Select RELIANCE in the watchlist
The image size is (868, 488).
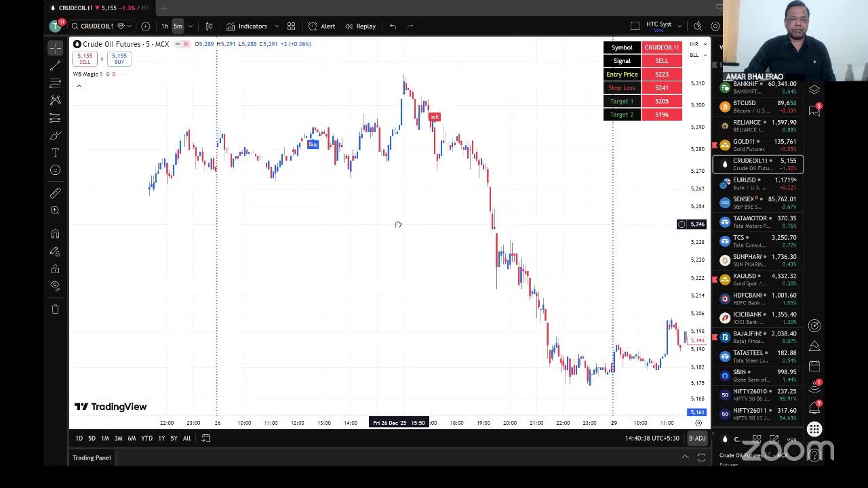pyautogui.click(x=758, y=126)
